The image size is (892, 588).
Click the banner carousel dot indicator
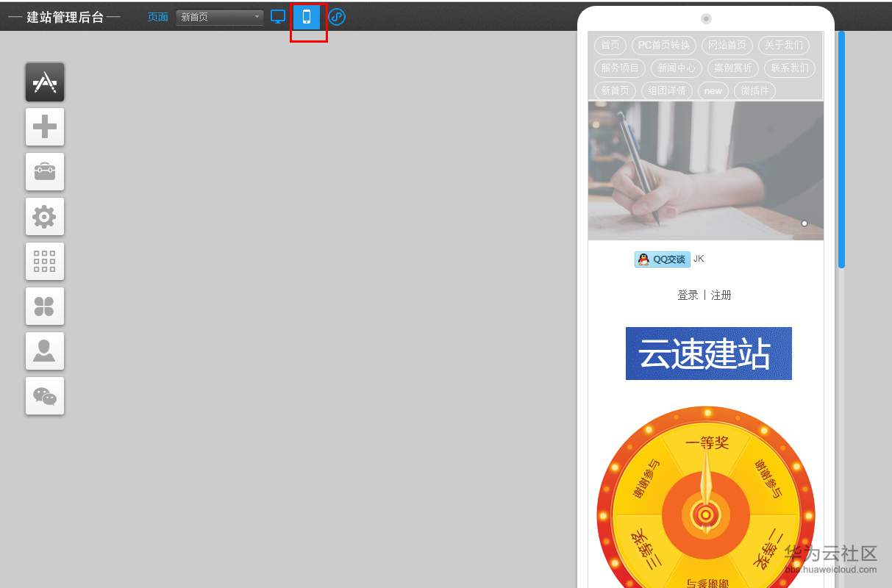click(x=804, y=223)
